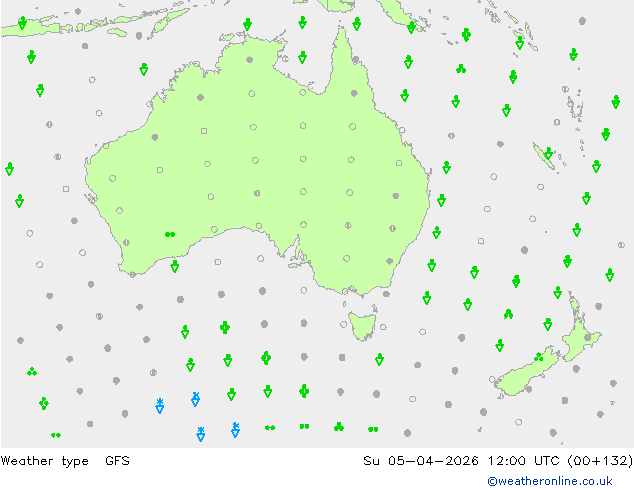Click the grey filled dot on Cape York Peninsula
Image resolution: width=634 pixels, height=490 pixels.
(355, 59)
